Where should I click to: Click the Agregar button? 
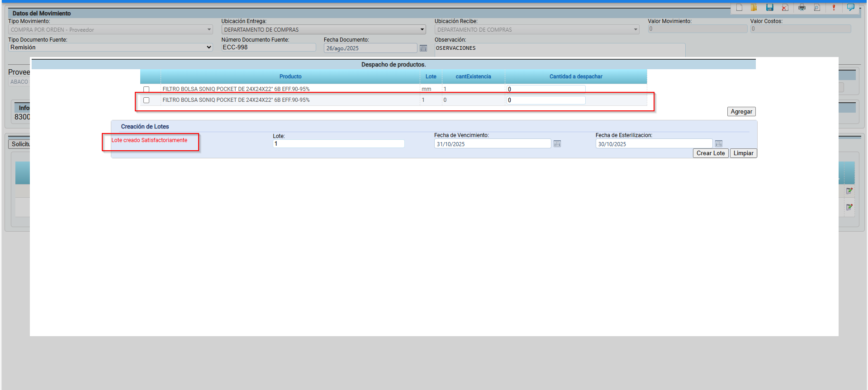741,112
